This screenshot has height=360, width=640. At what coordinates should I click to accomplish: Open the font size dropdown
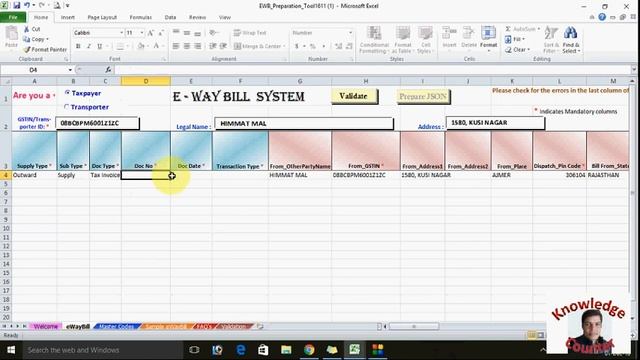pos(142,33)
